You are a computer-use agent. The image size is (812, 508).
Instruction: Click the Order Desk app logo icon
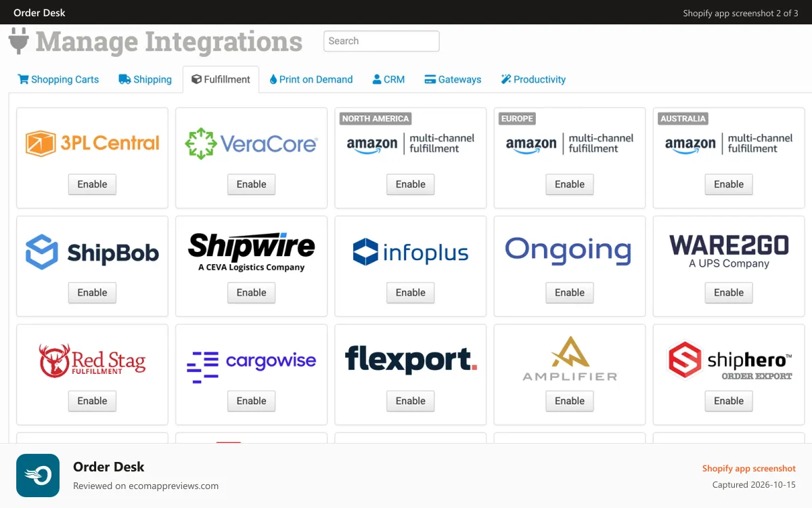38,475
